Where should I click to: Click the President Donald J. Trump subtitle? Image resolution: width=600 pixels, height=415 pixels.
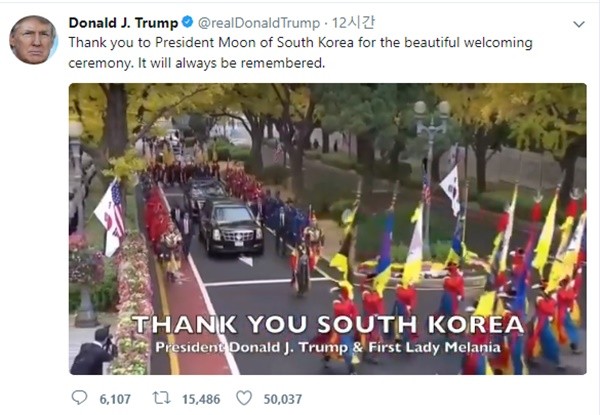[x=328, y=347]
